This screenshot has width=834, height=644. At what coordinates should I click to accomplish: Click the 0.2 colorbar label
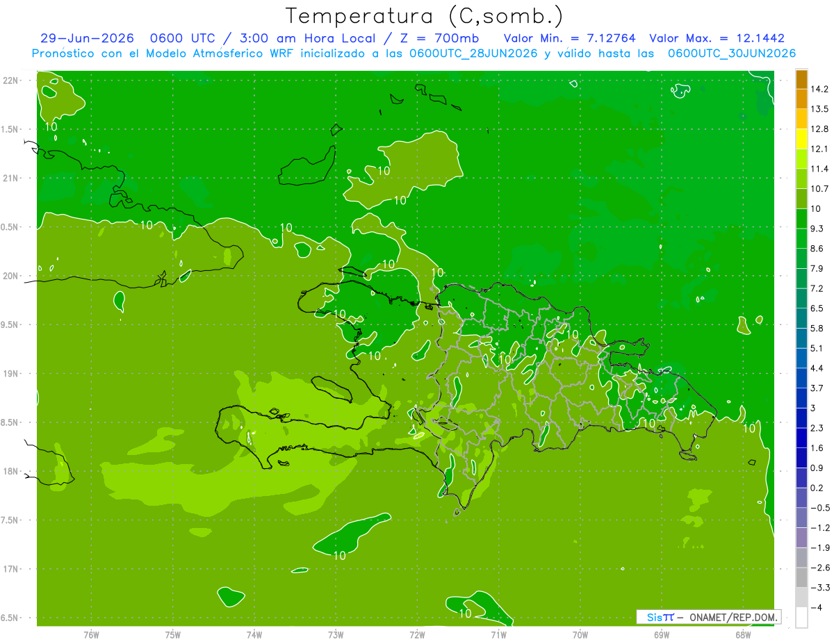[x=817, y=488]
